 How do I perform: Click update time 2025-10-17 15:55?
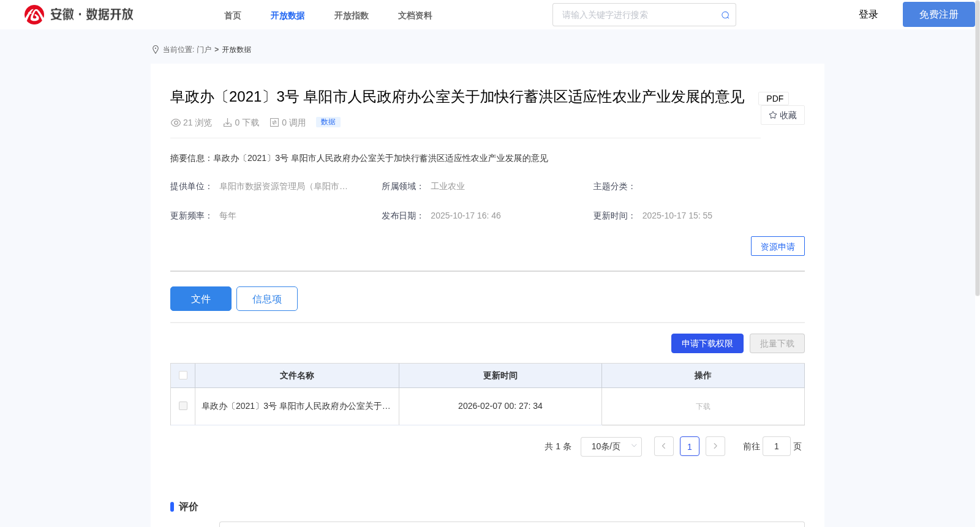point(677,215)
